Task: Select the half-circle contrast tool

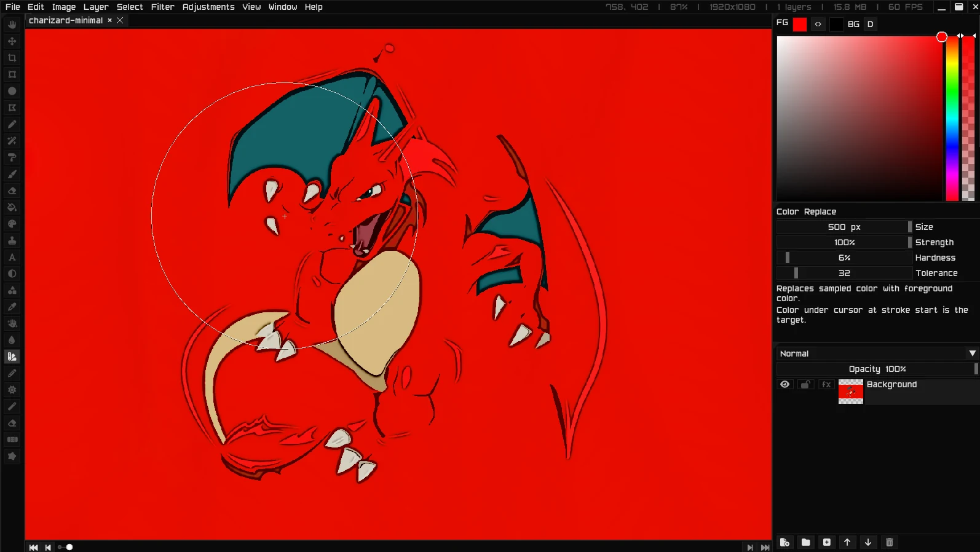Action: (x=12, y=274)
